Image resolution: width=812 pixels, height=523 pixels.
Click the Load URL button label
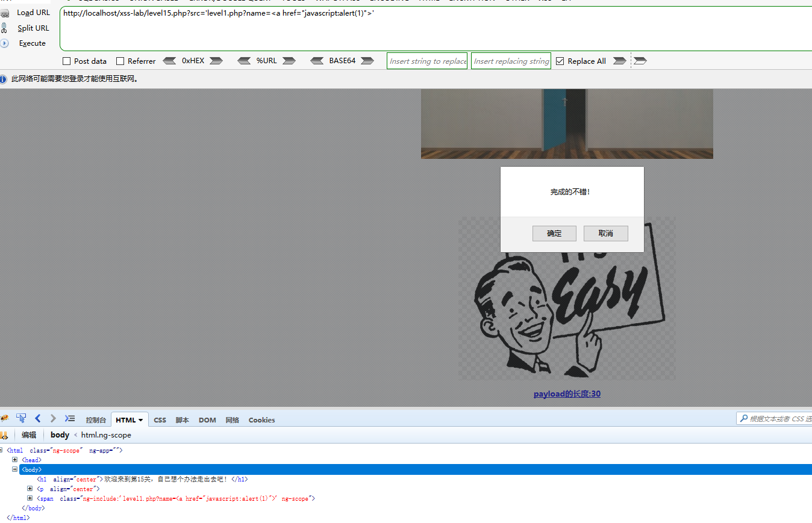pyautogui.click(x=33, y=13)
